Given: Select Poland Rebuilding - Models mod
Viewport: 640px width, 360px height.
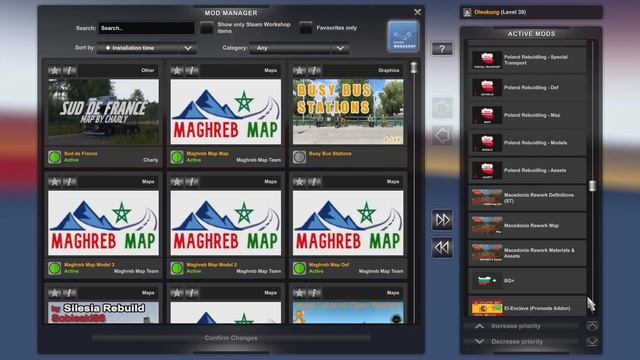Looking at the screenshot, I should [527, 142].
